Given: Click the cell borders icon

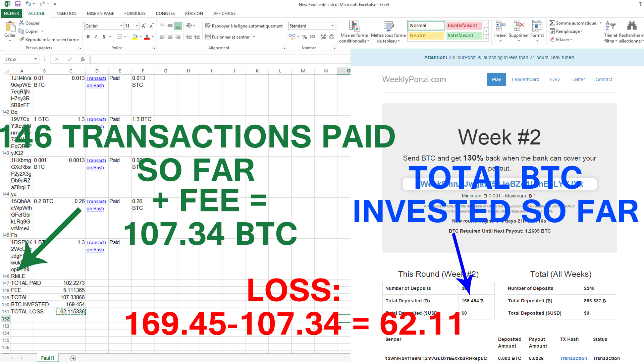Looking at the screenshot, I should pos(119,37).
